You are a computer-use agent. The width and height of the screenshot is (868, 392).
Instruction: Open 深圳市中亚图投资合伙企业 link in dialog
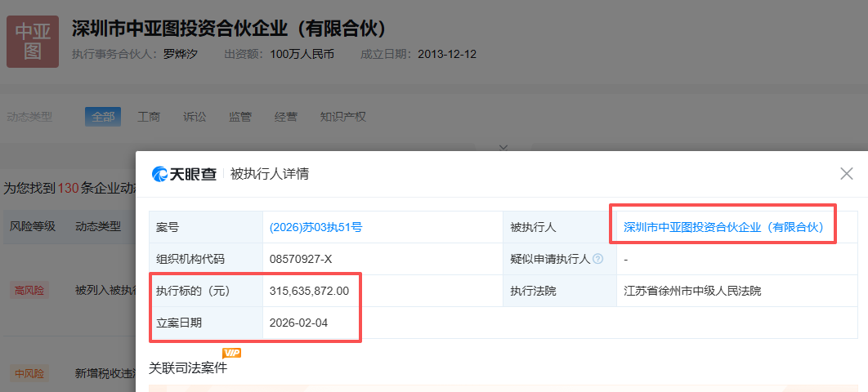[723, 227]
